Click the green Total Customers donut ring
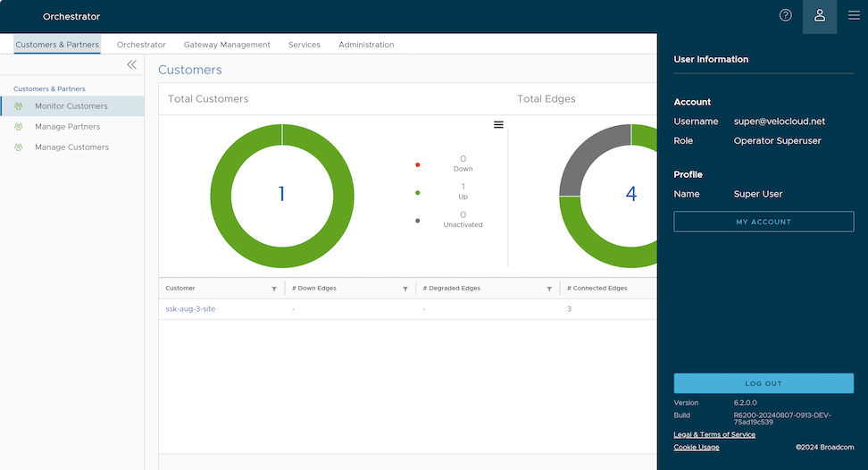Screen dimensions: 868x470 click(221, 195)
